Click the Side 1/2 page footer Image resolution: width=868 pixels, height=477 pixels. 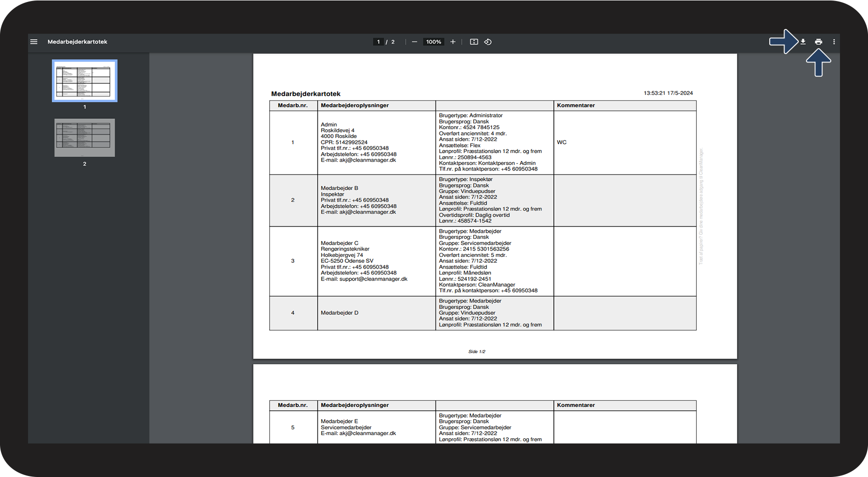[476, 352]
